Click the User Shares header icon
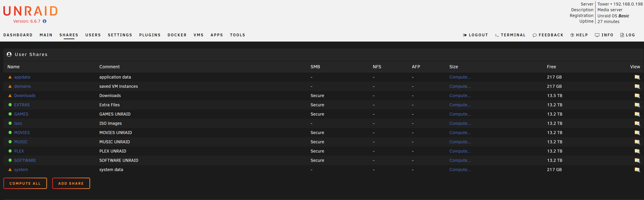The height and width of the screenshot is (200, 644). [x=9, y=54]
